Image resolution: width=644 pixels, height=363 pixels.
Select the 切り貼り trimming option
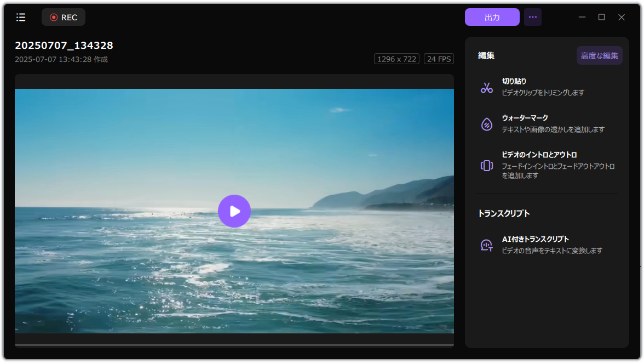(x=514, y=81)
